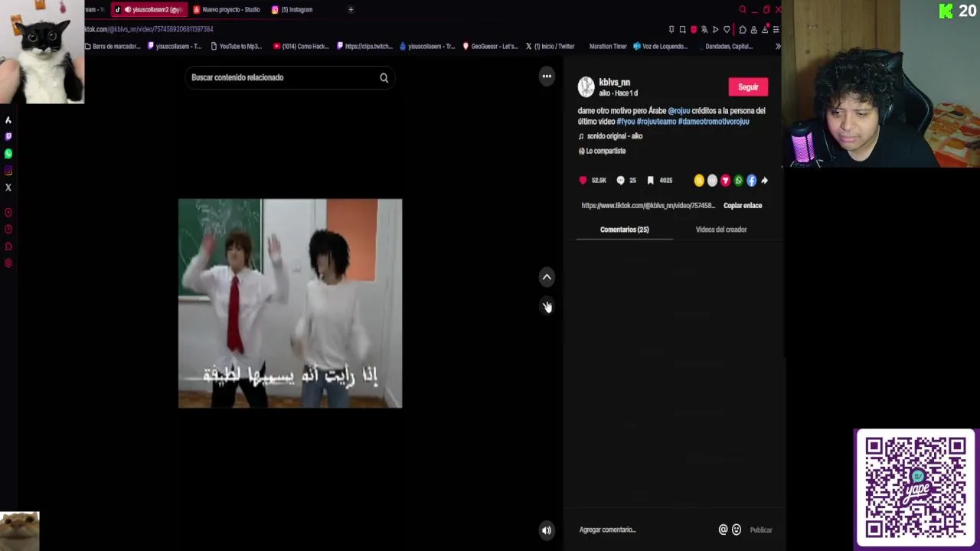Open WhatsApp from the browser sidebar
The image size is (980, 551).
8,154
